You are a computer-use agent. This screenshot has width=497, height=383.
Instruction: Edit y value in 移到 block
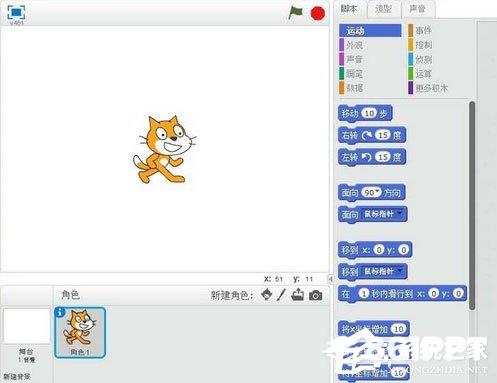(x=403, y=250)
